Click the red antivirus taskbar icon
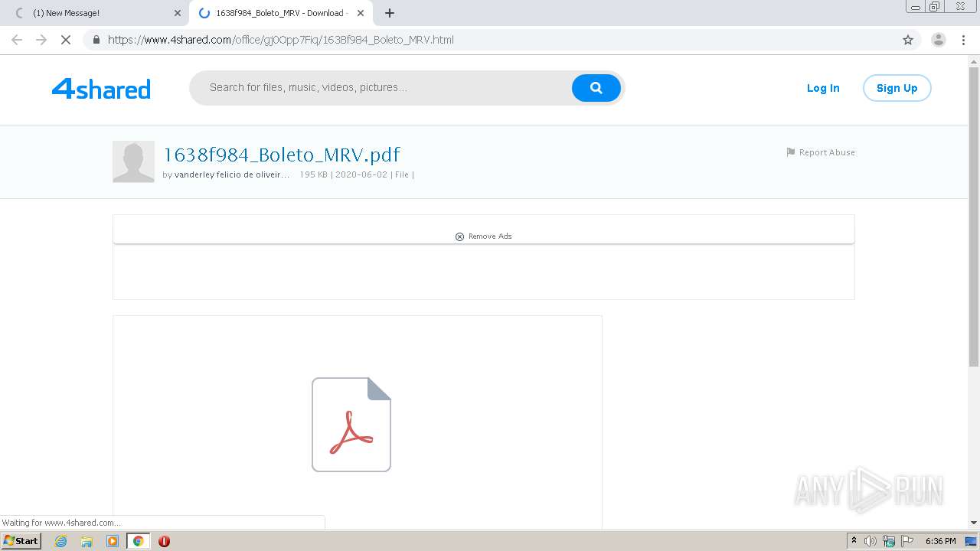 164,541
